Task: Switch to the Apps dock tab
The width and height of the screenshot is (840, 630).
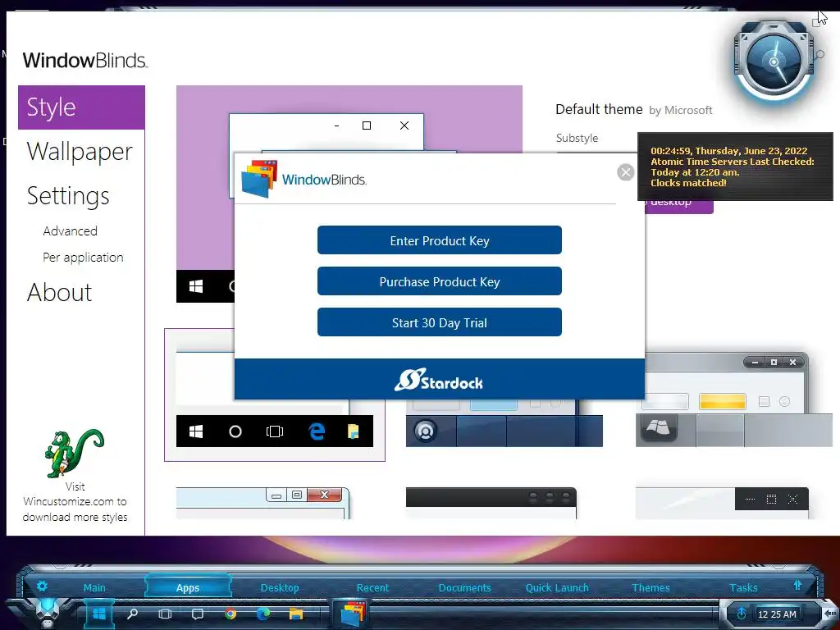Action: [188, 587]
